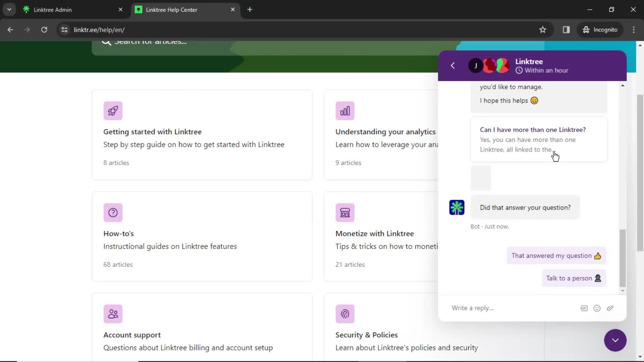Click the browser address bar URL
Viewport: 644px width, 362px height.
coord(99,30)
